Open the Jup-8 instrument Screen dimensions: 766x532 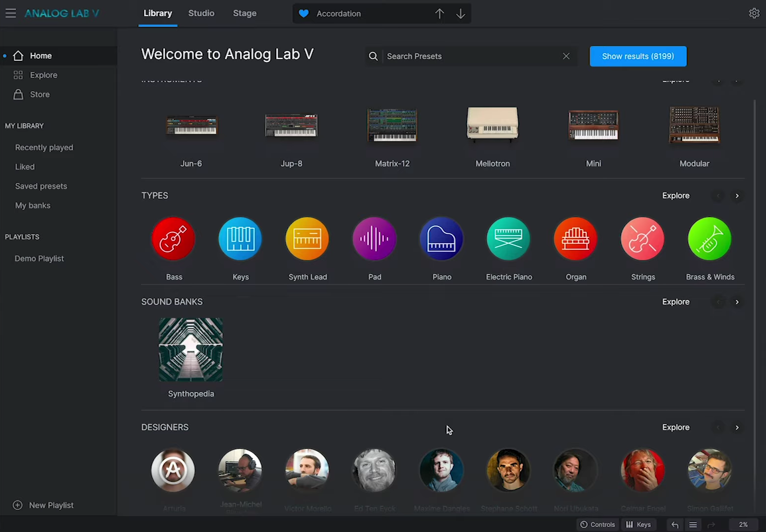(292, 125)
